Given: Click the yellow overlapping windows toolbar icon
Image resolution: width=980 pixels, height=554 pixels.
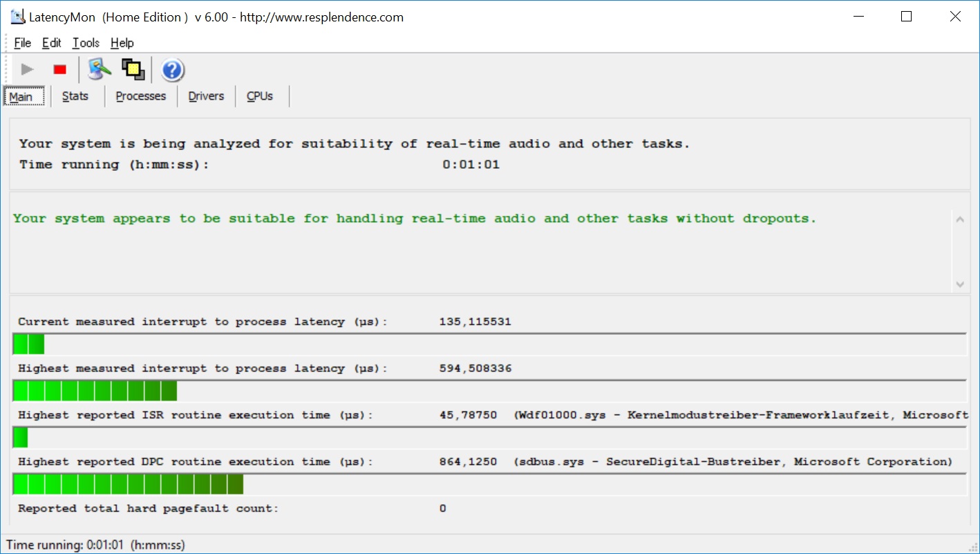Looking at the screenshot, I should (133, 69).
